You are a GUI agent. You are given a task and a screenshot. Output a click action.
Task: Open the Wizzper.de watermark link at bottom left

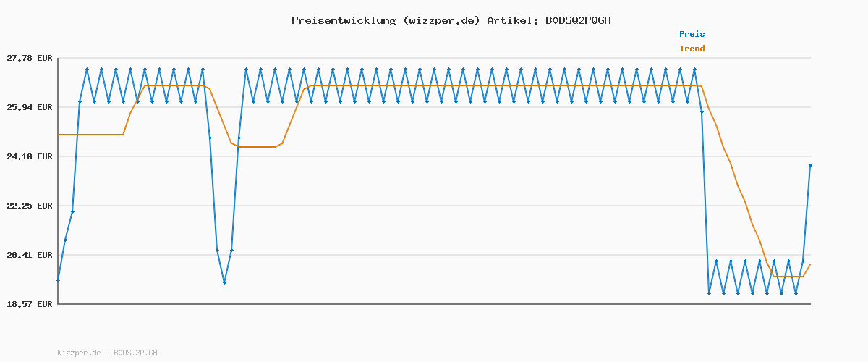107,353
